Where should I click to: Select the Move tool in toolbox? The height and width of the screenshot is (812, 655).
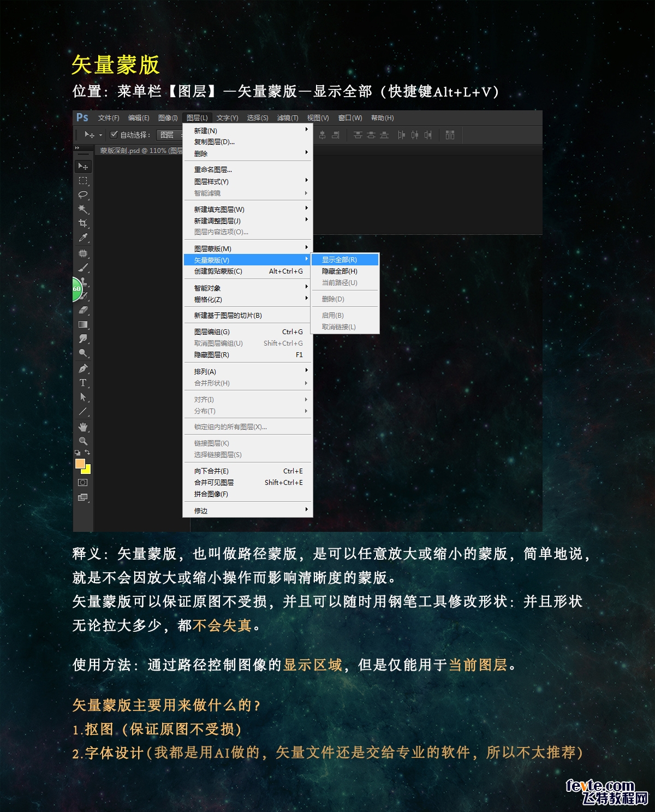click(83, 166)
